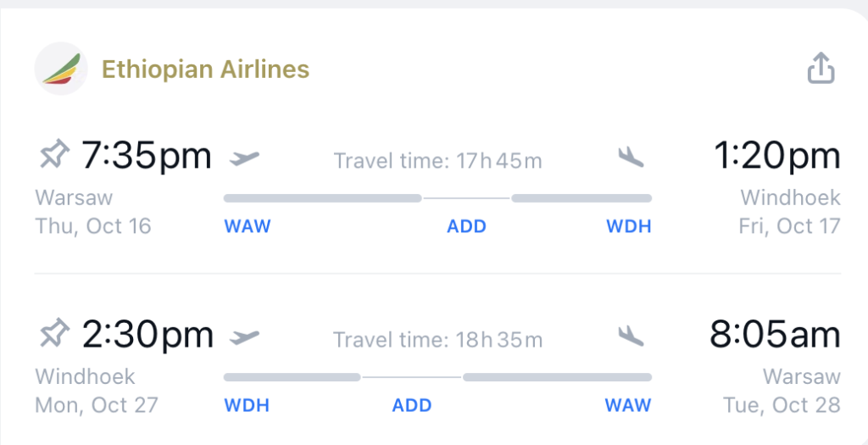Image resolution: width=868 pixels, height=445 pixels.
Task: Click the return takeoff plane icon
Action: [245, 337]
